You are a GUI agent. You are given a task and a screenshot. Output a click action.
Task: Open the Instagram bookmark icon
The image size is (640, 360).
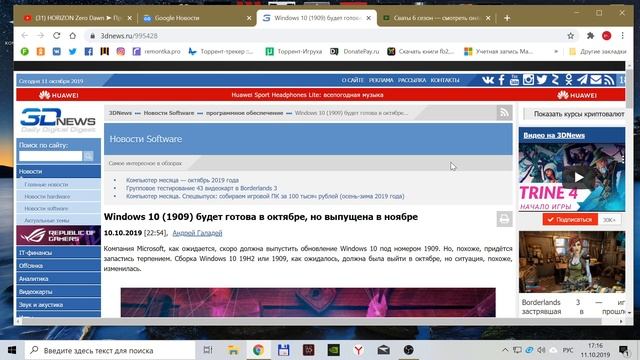pyautogui.click(x=120, y=51)
